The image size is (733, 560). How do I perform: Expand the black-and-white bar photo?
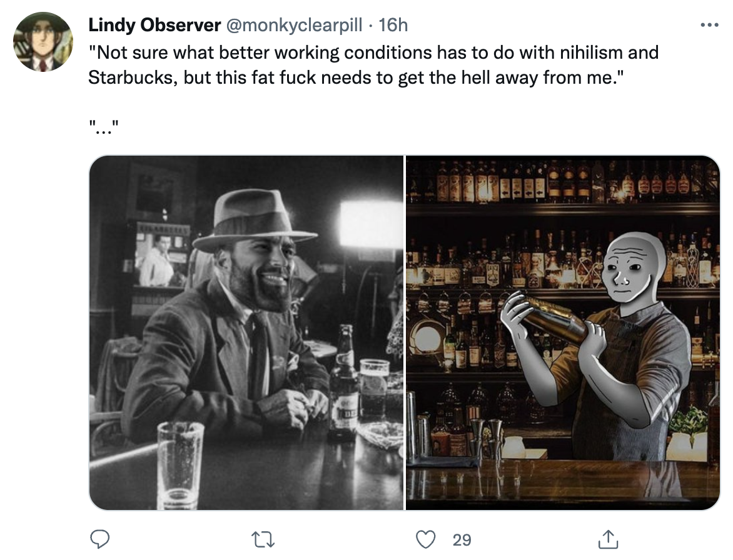coord(246,332)
